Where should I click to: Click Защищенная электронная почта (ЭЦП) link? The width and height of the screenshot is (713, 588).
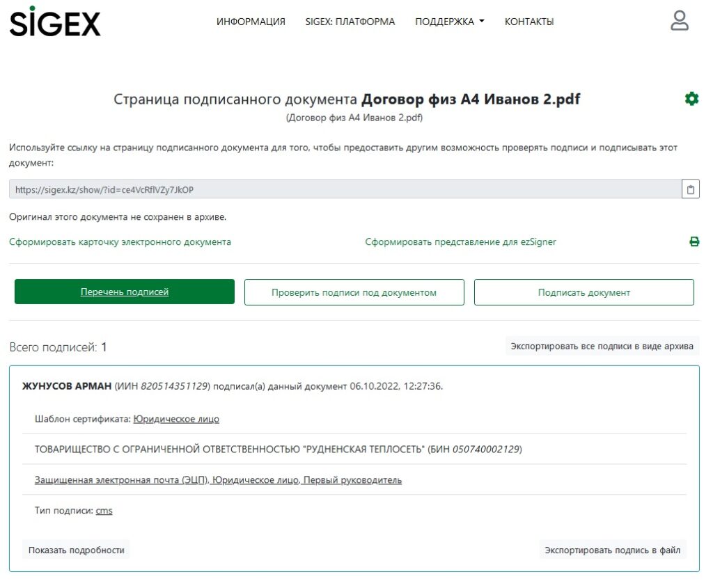(121, 480)
